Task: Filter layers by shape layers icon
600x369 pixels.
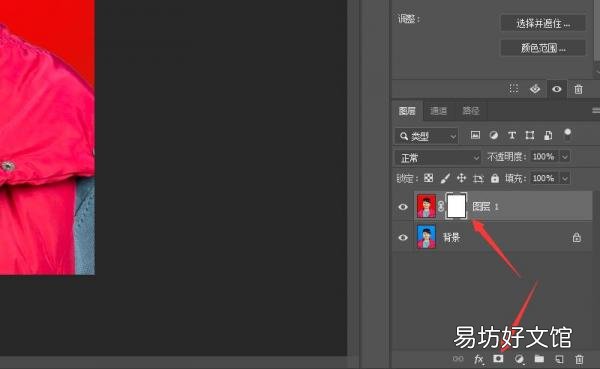Action: (530, 135)
